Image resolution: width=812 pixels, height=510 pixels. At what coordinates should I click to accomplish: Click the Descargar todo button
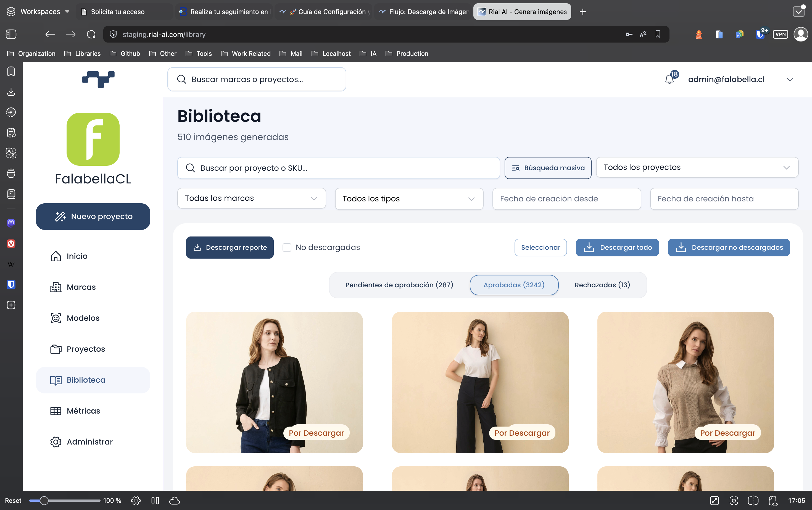pyautogui.click(x=617, y=248)
